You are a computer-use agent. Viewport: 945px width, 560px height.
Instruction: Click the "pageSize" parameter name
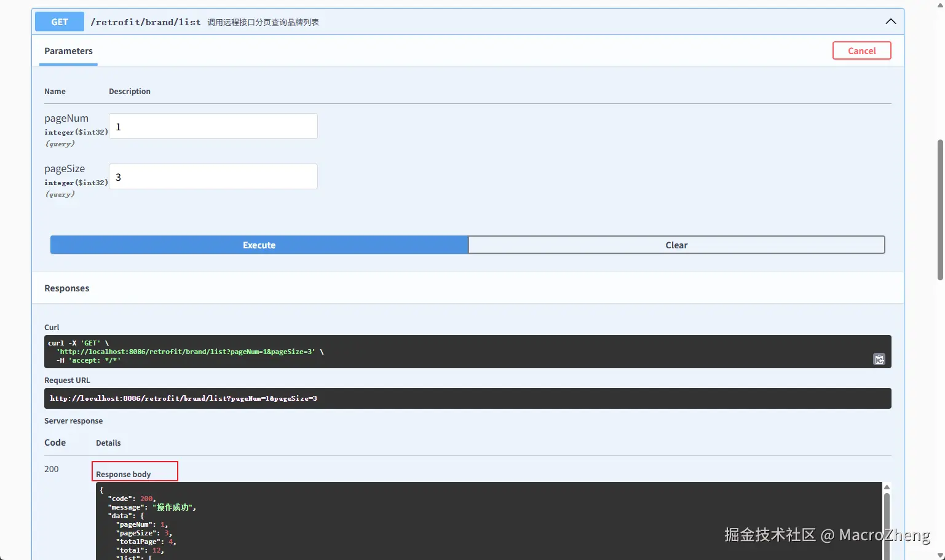65,168
